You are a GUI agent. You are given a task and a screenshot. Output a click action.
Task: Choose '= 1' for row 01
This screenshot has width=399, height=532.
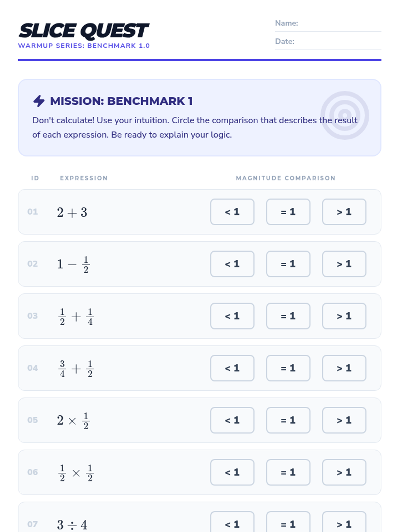pos(288,212)
